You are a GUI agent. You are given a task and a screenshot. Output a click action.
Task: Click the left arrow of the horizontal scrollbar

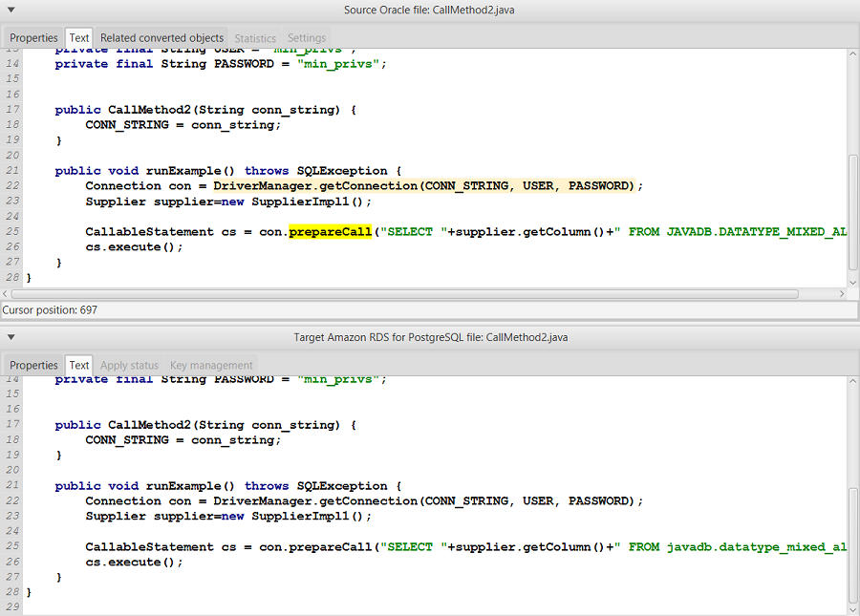(6, 293)
